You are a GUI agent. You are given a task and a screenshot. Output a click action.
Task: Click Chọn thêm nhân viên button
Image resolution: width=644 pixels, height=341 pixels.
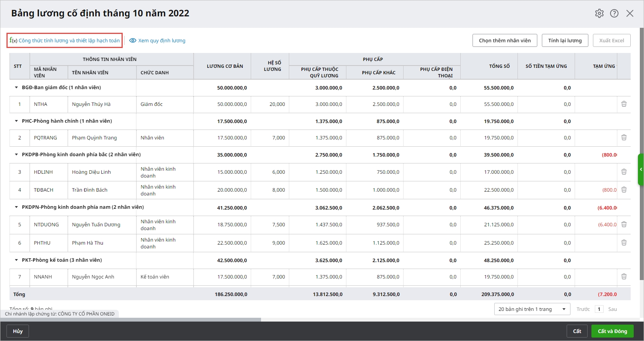(505, 40)
